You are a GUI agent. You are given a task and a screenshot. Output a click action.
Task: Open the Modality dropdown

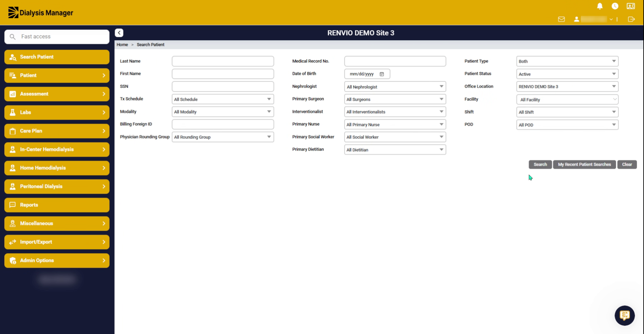click(x=223, y=112)
